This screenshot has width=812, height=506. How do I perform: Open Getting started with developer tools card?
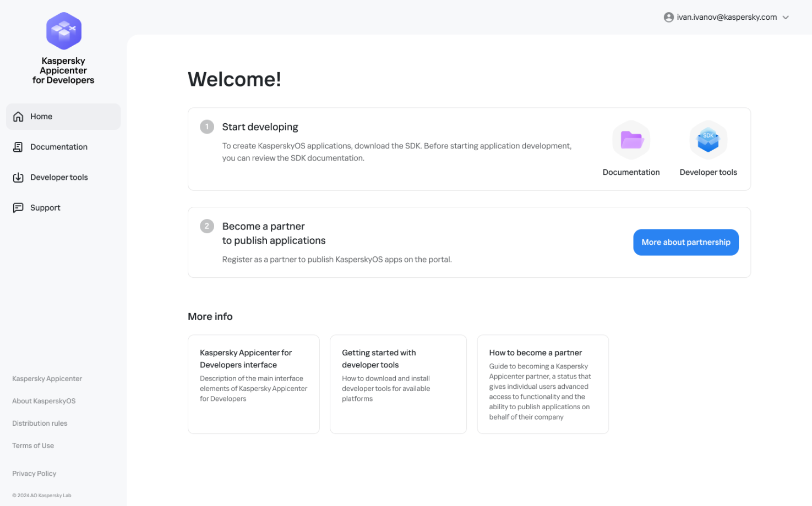click(397, 384)
